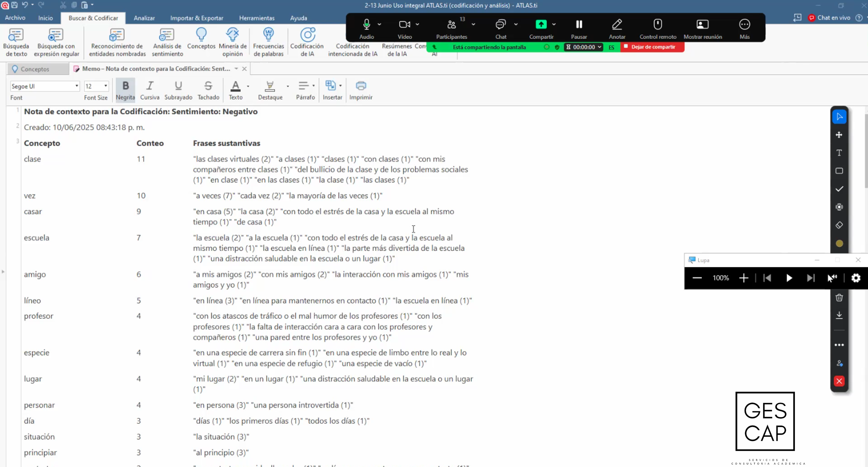Image resolution: width=868 pixels, height=467 pixels.
Task: Start Minería de opinión
Action: 233,42
